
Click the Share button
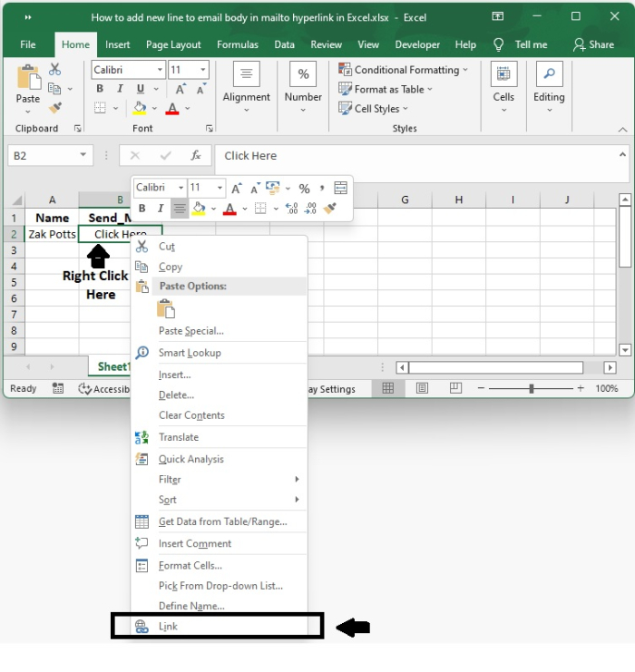594,44
